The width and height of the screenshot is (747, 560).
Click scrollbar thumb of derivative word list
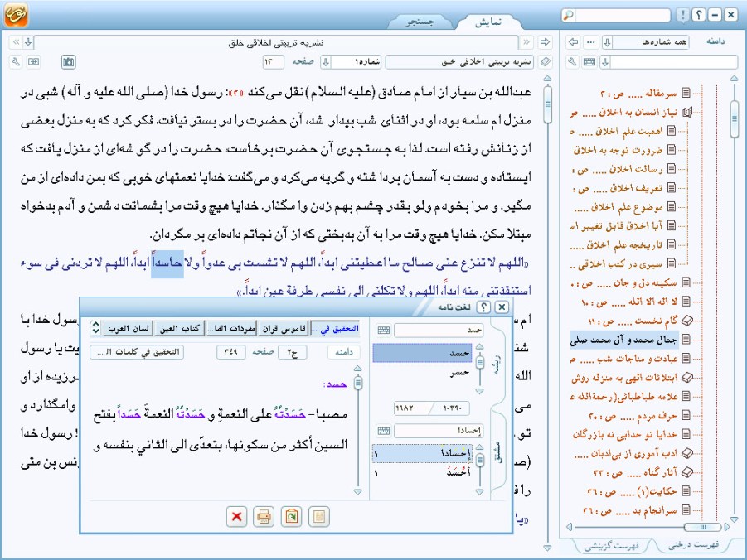[x=480, y=460]
